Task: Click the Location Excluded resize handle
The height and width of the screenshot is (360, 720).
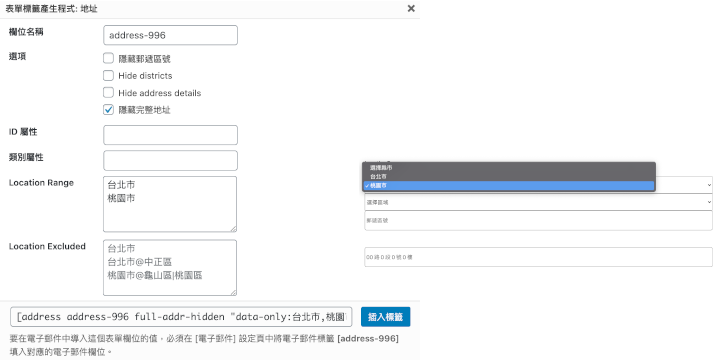Action: pos(233,292)
